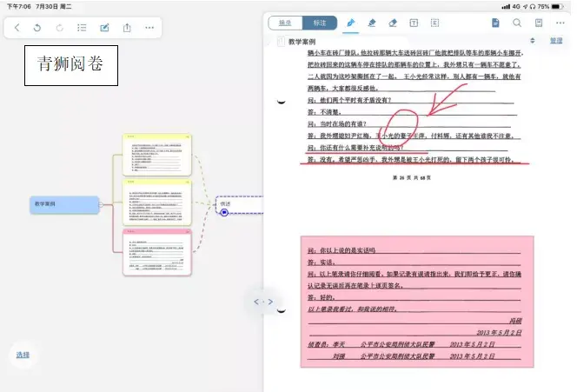Screen dimensions: 577x392
Task: Select the eraser tool
Action: pyautogui.click(x=393, y=23)
